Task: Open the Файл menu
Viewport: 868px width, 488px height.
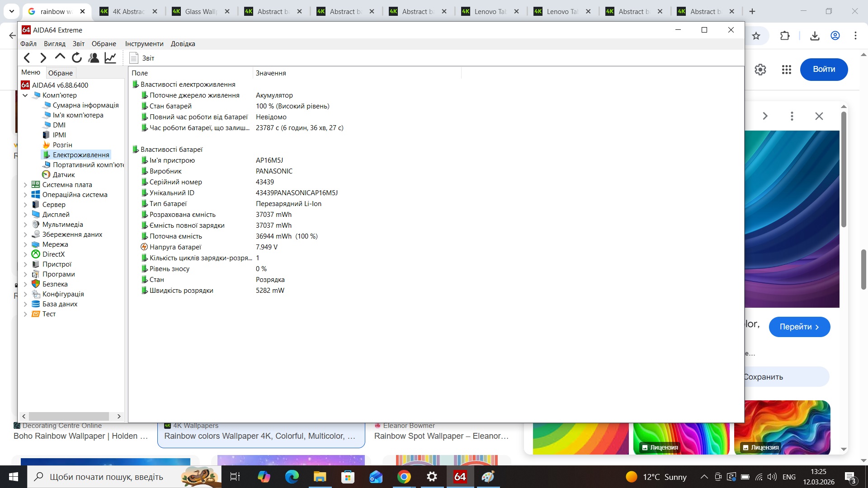Action: pos(28,43)
